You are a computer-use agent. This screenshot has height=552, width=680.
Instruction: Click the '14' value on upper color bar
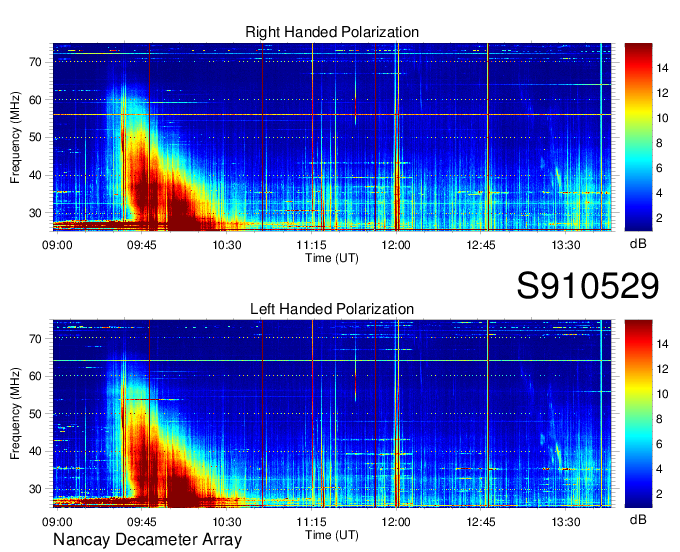coord(662,68)
